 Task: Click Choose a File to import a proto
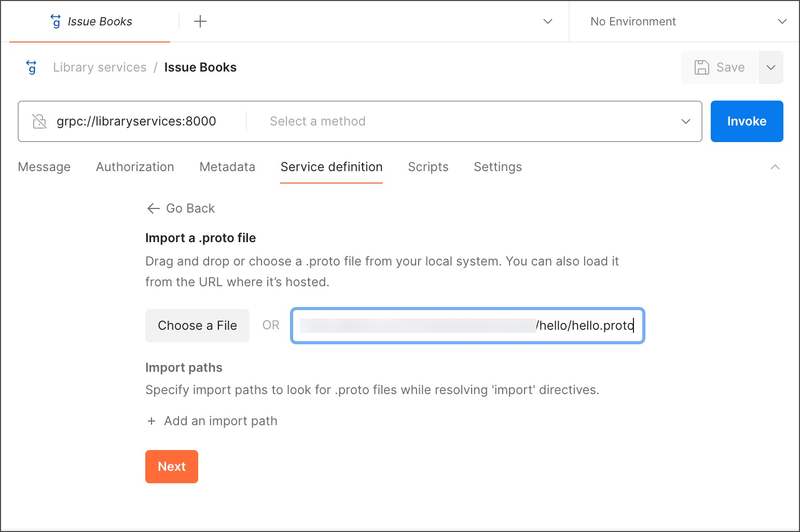point(197,325)
